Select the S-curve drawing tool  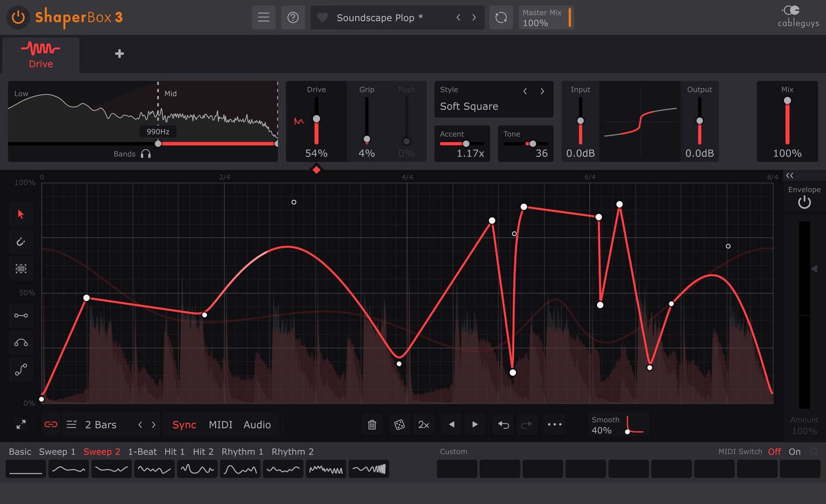(x=21, y=369)
